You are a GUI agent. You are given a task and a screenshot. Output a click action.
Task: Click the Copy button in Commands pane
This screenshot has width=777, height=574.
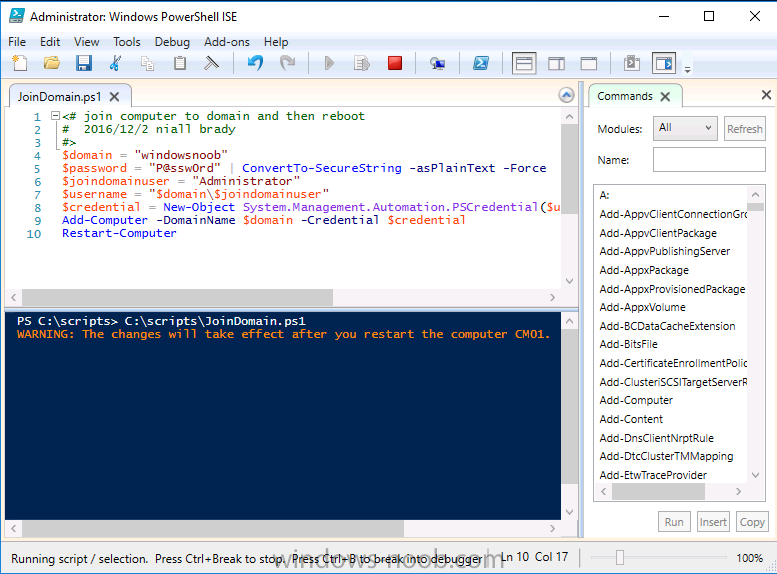click(x=752, y=522)
